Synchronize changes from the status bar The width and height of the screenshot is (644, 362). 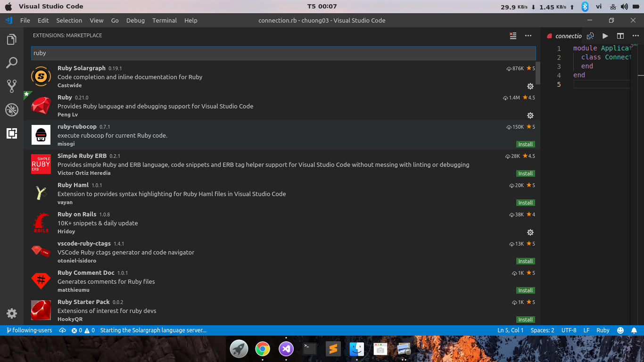[x=62, y=330]
